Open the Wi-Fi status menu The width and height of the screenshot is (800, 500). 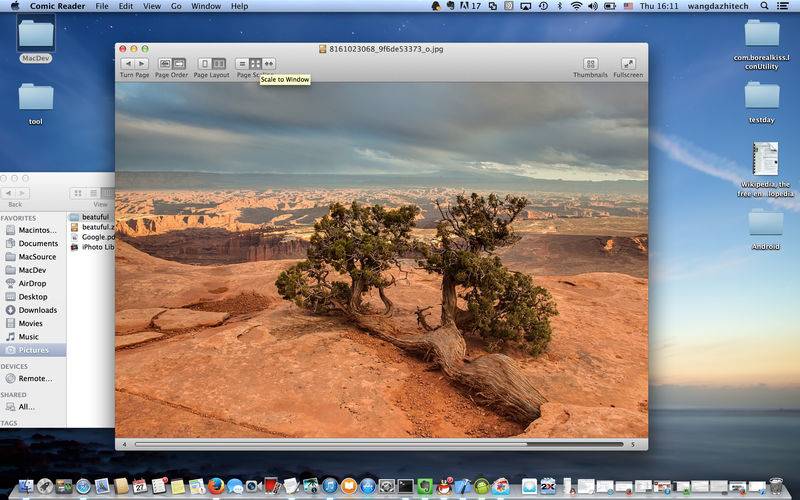coord(576,6)
